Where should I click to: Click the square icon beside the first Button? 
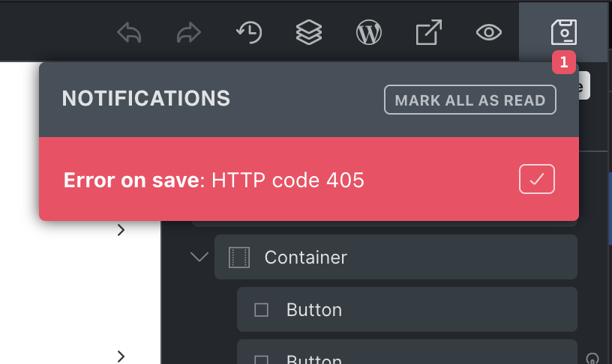261,310
